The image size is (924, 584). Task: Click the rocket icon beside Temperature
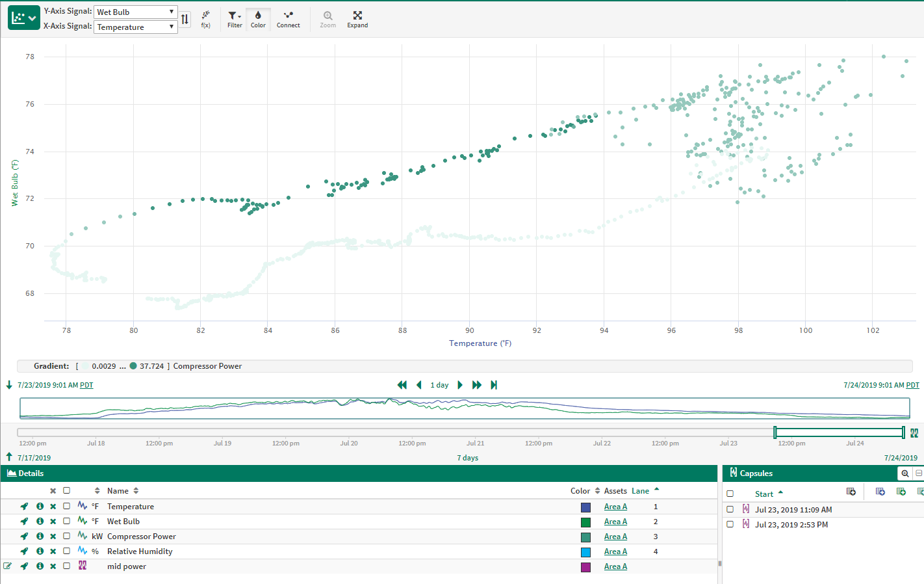point(24,507)
